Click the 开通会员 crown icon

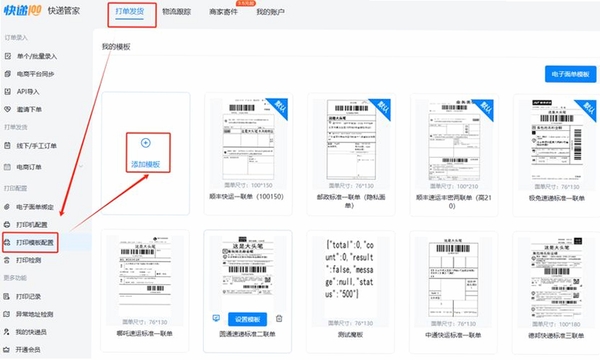point(7,349)
